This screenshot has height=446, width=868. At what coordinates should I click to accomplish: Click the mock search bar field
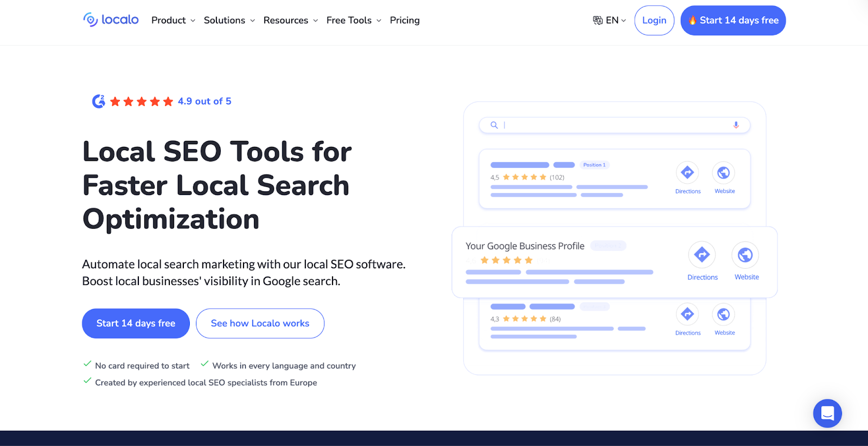pos(615,125)
